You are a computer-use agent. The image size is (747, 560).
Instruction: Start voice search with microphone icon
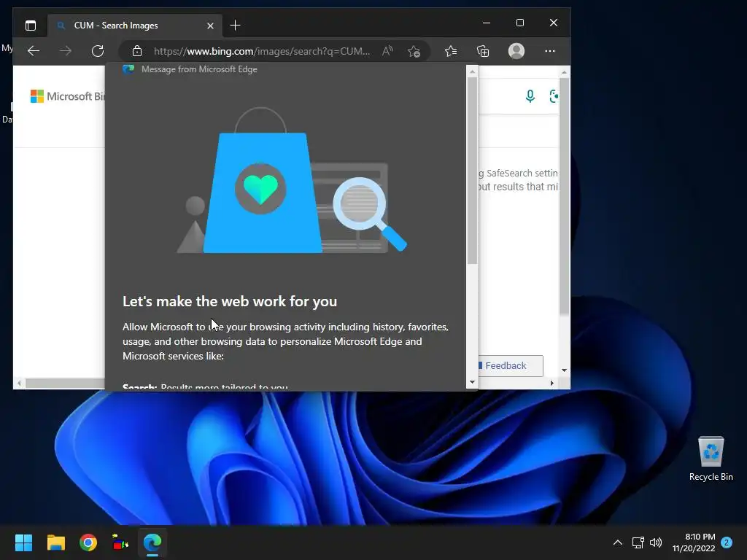point(530,96)
